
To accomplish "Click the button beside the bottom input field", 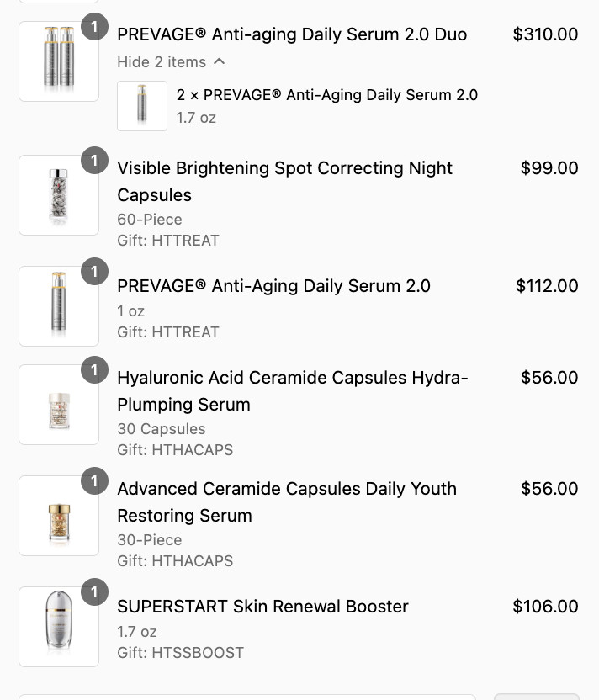I will [536, 697].
